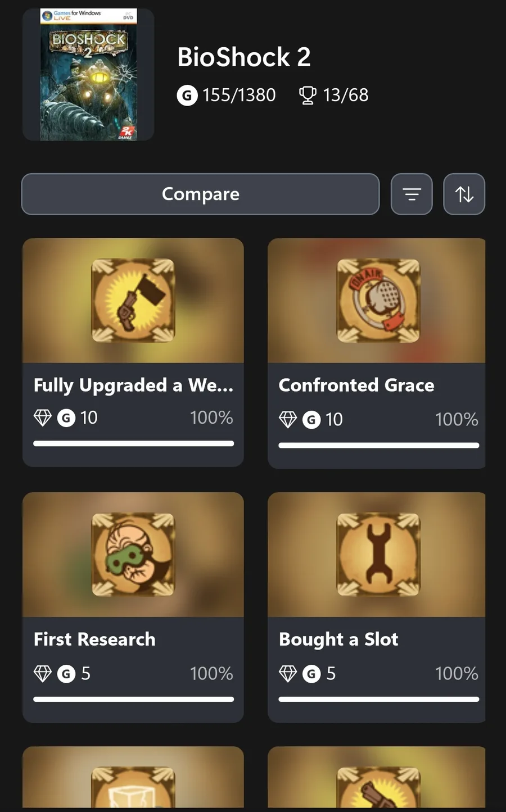The height and width of the screenshot is (812, 506).
Task: Select the Confronted Grace microphone icon
Action: [378, 300]
